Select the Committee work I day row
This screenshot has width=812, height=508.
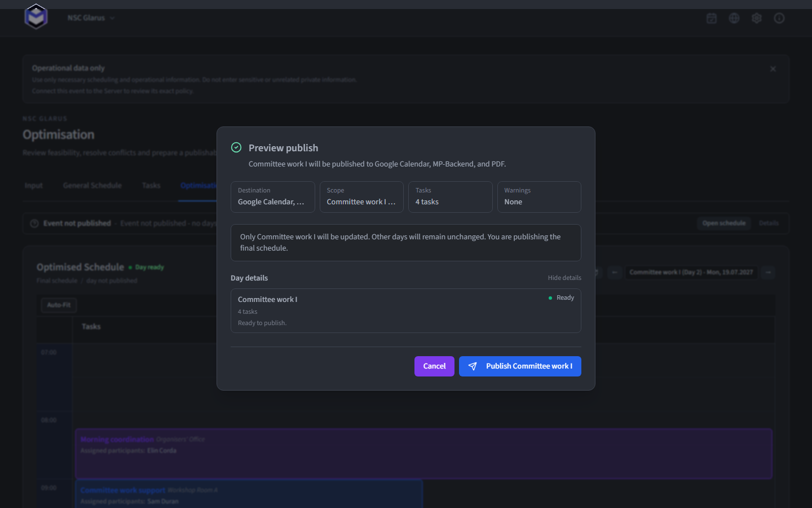click(x=406, y=311)
